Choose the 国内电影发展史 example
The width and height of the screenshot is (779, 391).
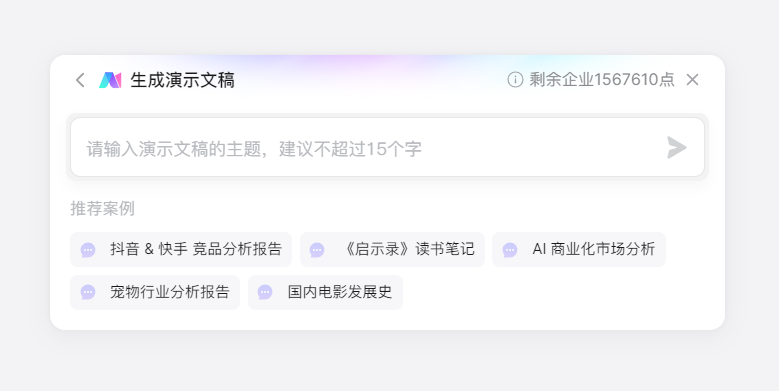(x=325, y=292)
